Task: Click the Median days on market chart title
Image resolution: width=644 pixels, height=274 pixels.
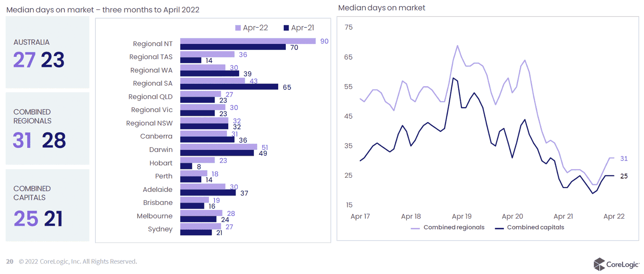Action: click(382, 8)
